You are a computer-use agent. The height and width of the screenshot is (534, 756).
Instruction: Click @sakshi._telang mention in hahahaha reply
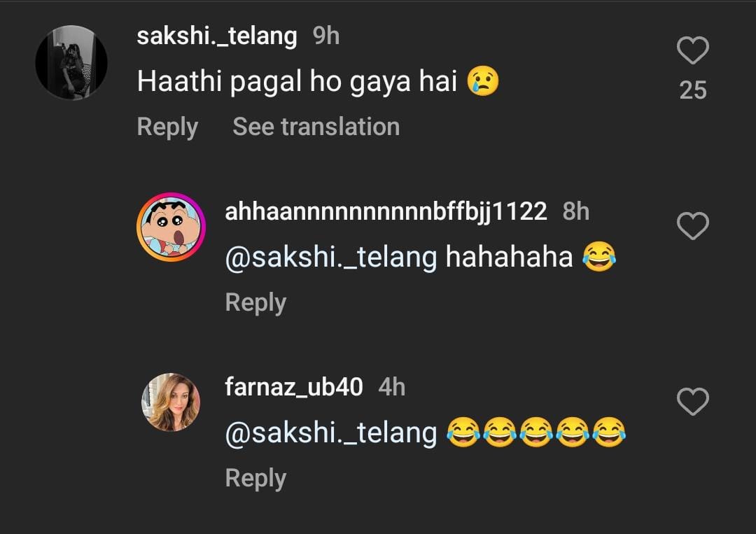[331, 258]
